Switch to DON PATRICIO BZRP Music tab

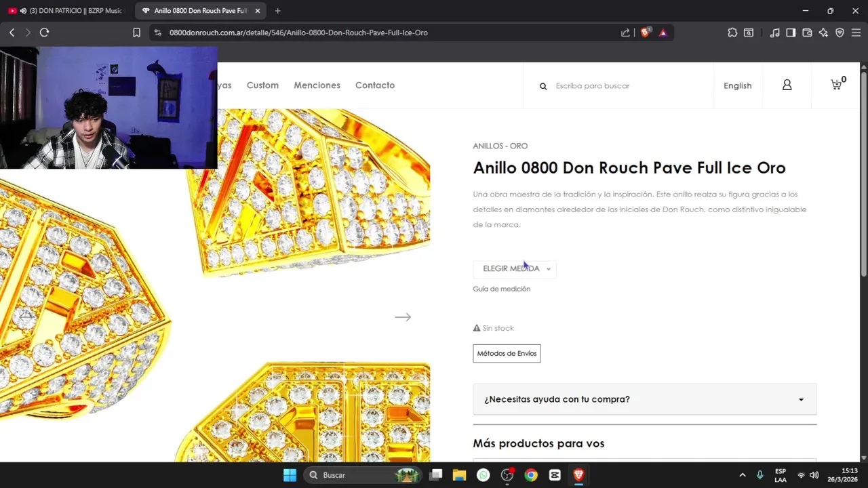[66, 11]
